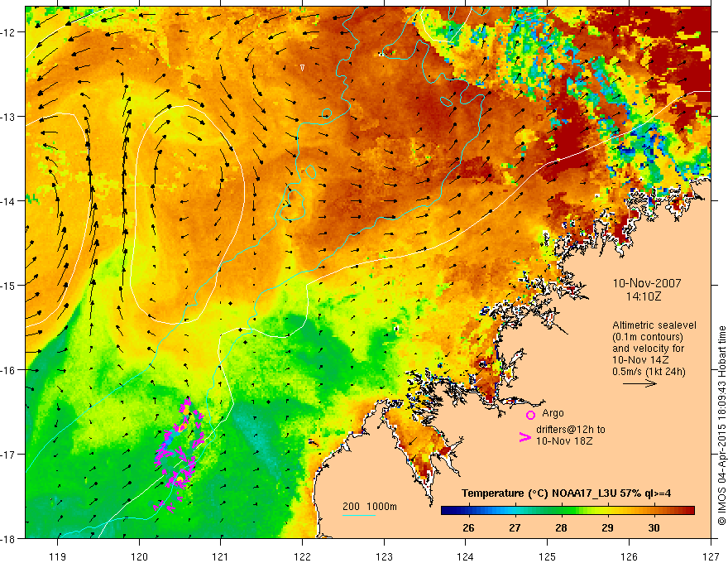The image size is (728, 563).
Task: Click longitude axis label "127"
Action: click(711, 557)
